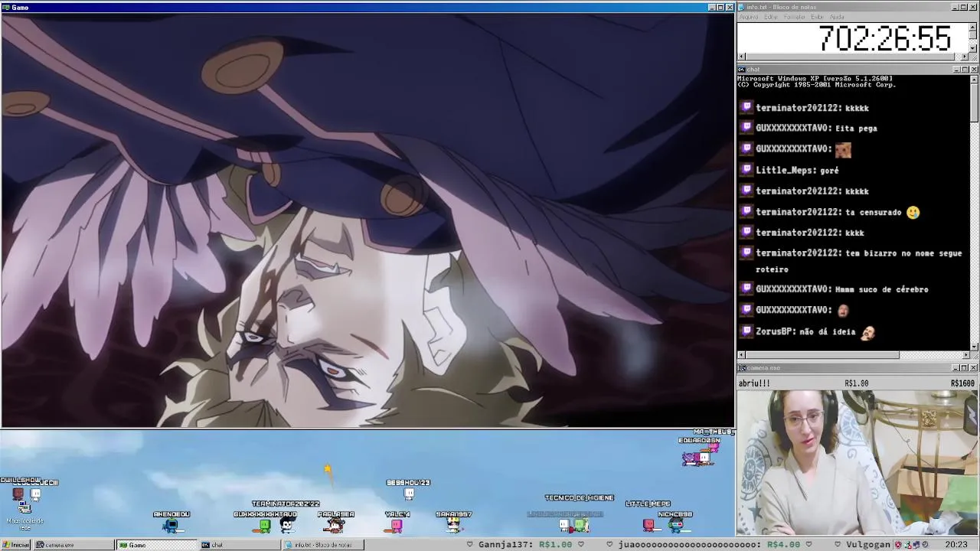The image size is (980, 551).
Task: Click the webcam video feed
Action: tap(857, 463)
